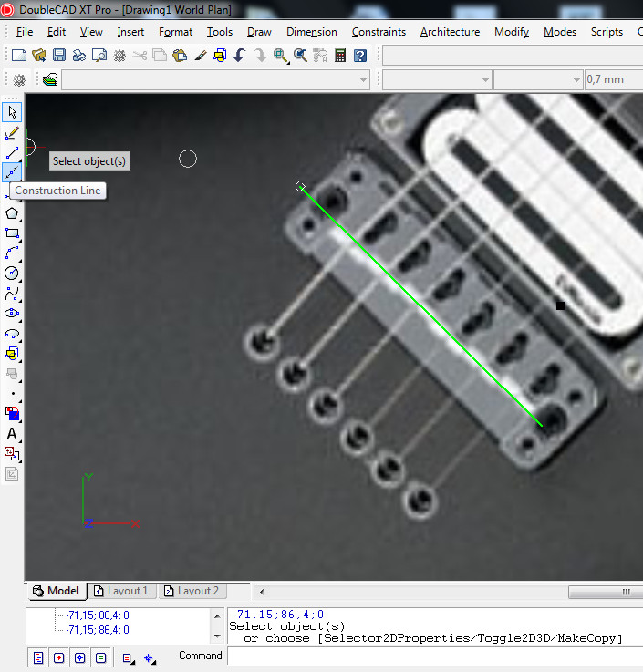
Task: Select the Circle tool
Action: (12, 274)
